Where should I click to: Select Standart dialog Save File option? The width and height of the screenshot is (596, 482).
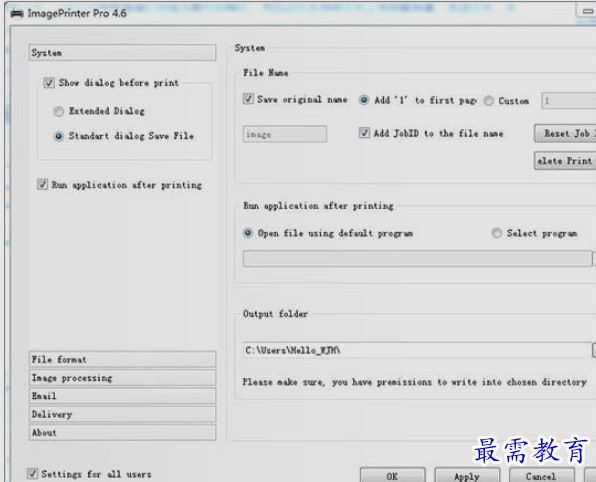click(59, 136)
